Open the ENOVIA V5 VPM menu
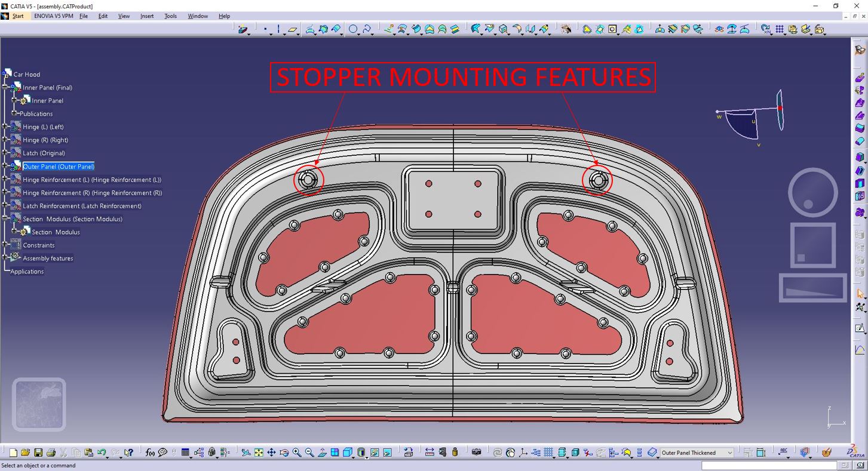This screenshot has height=471, width=868. point(54,16)
